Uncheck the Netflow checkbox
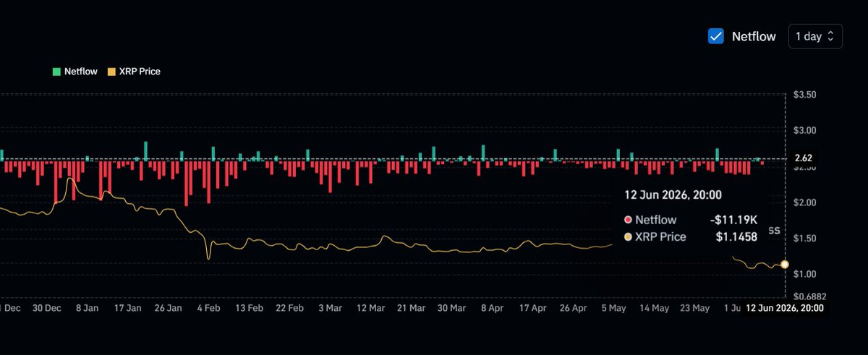The width and height of the screenshot is (868, 355). point(715,36)
